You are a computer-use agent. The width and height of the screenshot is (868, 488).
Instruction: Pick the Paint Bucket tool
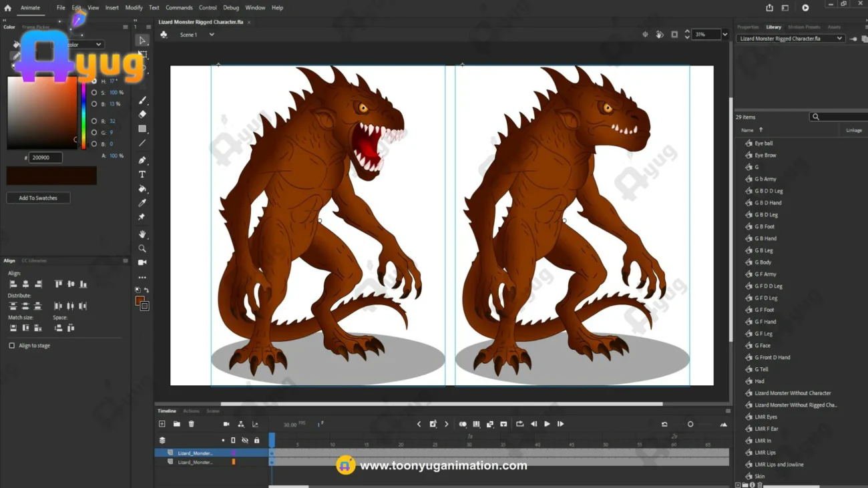point(142,189)
